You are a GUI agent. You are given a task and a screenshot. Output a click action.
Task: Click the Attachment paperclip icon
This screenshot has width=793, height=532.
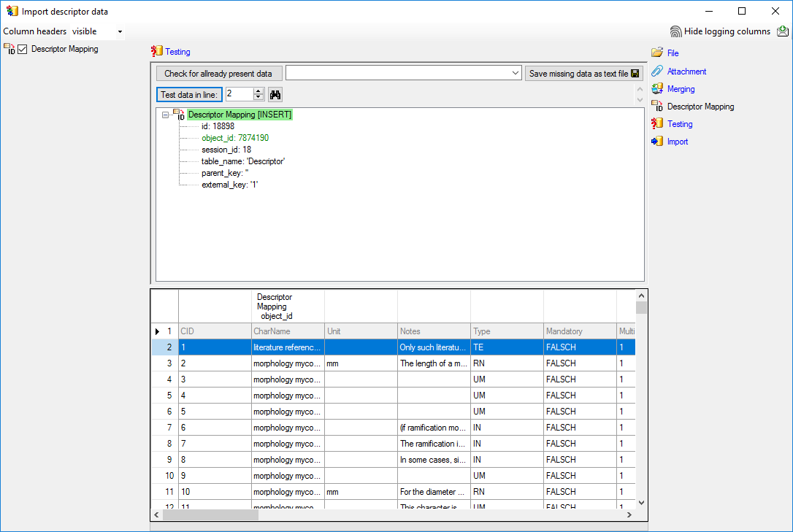[x=657, y=71]
